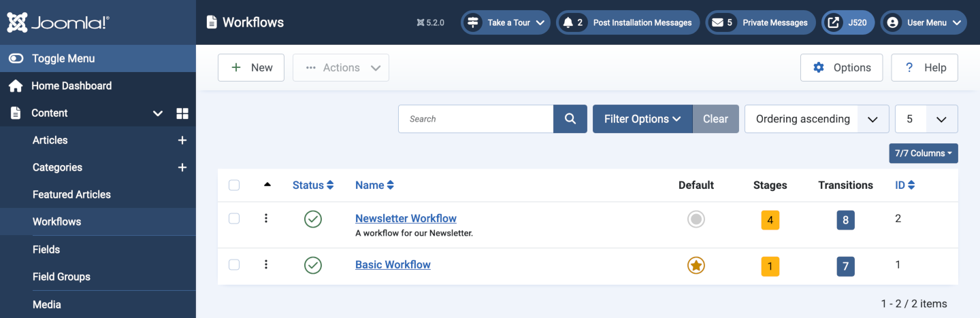Open the User Menu dropdown
980x318 pixels.
tap(924, 22)
